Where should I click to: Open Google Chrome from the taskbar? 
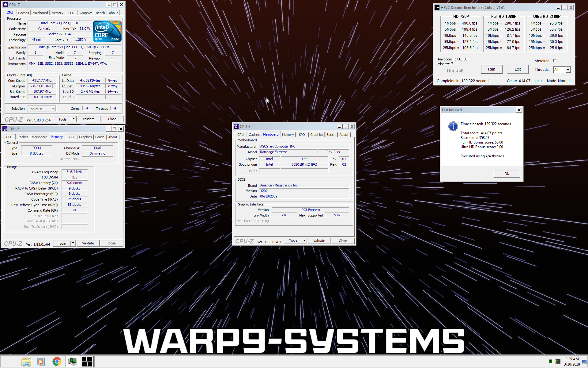click(57, 362)
